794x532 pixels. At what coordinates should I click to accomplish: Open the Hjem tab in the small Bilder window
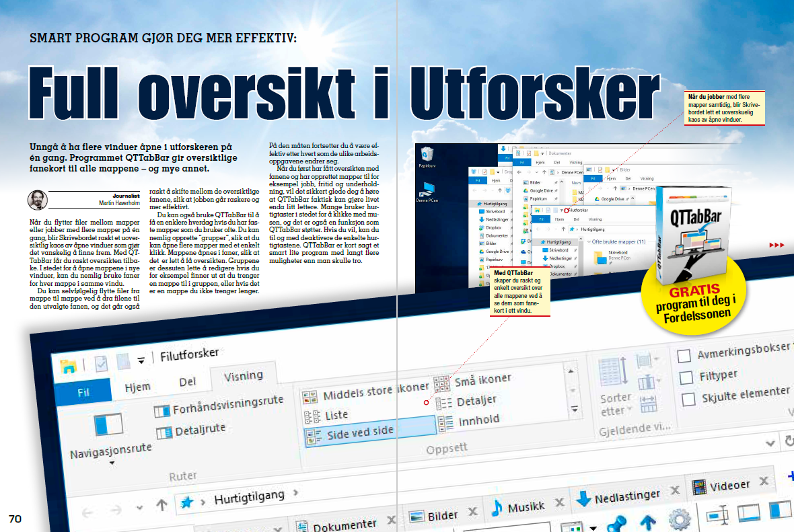(x=612, y=179)
